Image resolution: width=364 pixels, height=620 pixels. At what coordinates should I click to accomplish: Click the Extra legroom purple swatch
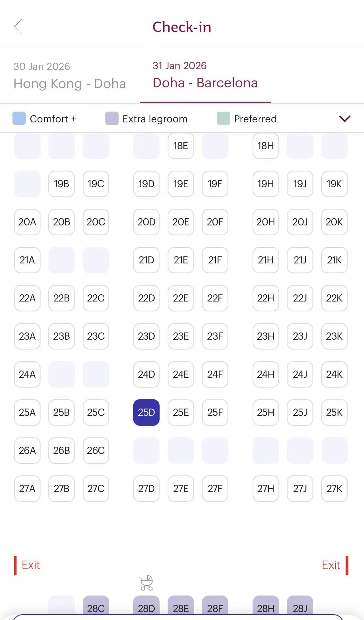(x=112, y=118)
